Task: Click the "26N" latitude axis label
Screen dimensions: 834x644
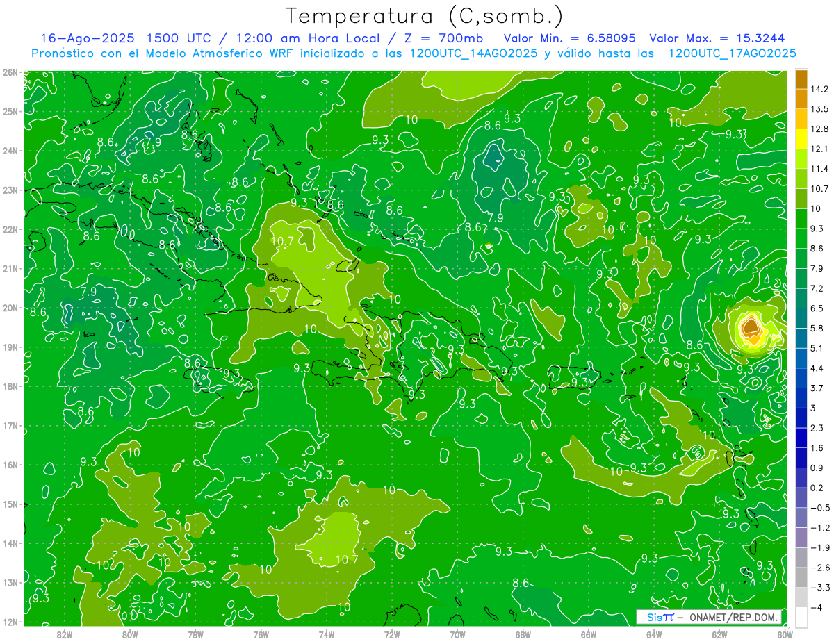Action: tap(10, 72)
